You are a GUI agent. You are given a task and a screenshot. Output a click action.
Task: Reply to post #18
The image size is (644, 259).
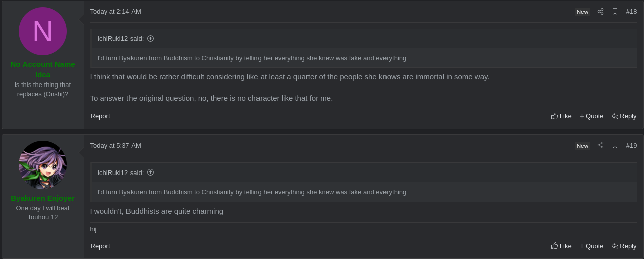pos(624,116)
